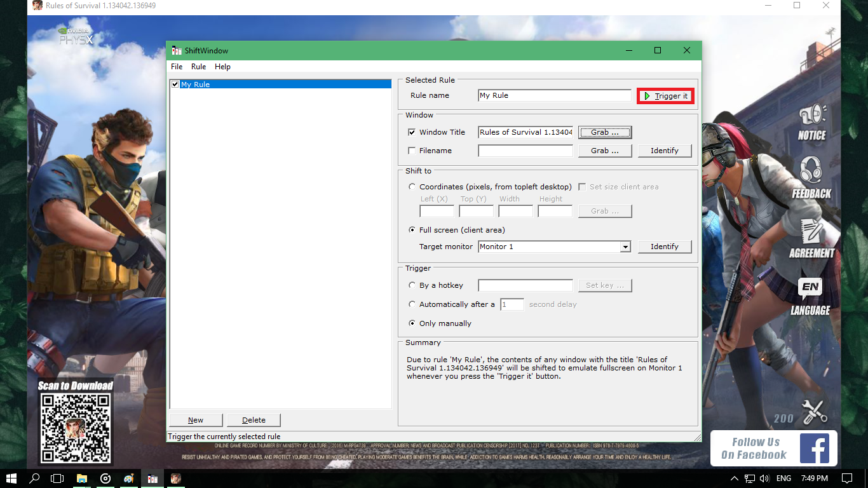
Task: Show hidden system tray icons
Action: pos(735,478)
